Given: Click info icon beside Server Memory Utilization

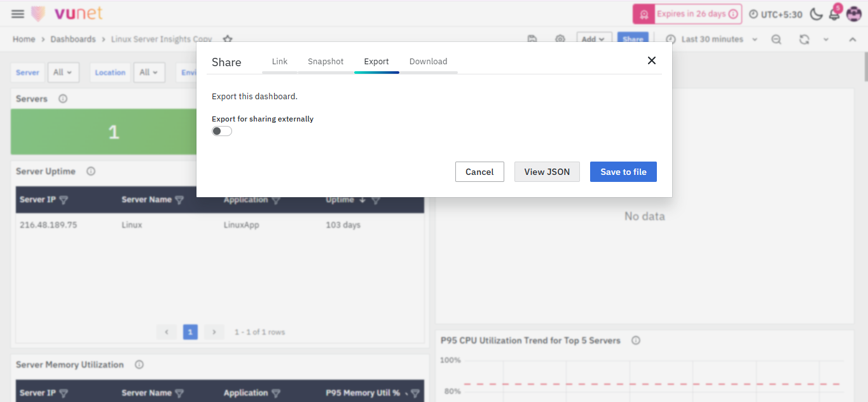Looking at the screenshot, I should pyautogui.click(x=139, y=365).
